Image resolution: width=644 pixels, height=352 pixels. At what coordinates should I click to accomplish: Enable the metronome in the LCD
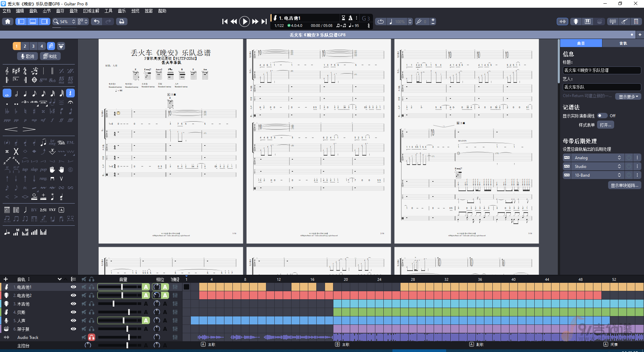pyautogui.click(x=350, y=18)
